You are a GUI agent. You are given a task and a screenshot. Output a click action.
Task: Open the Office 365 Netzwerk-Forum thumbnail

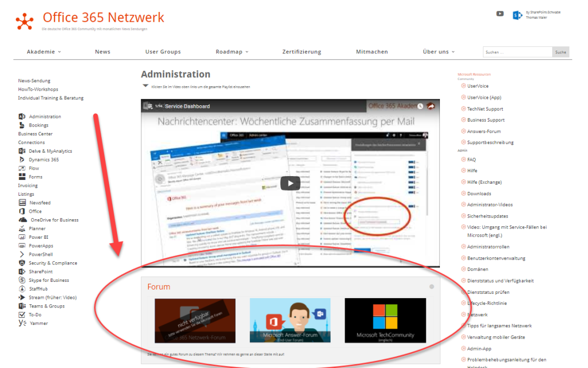click(195, 321)
